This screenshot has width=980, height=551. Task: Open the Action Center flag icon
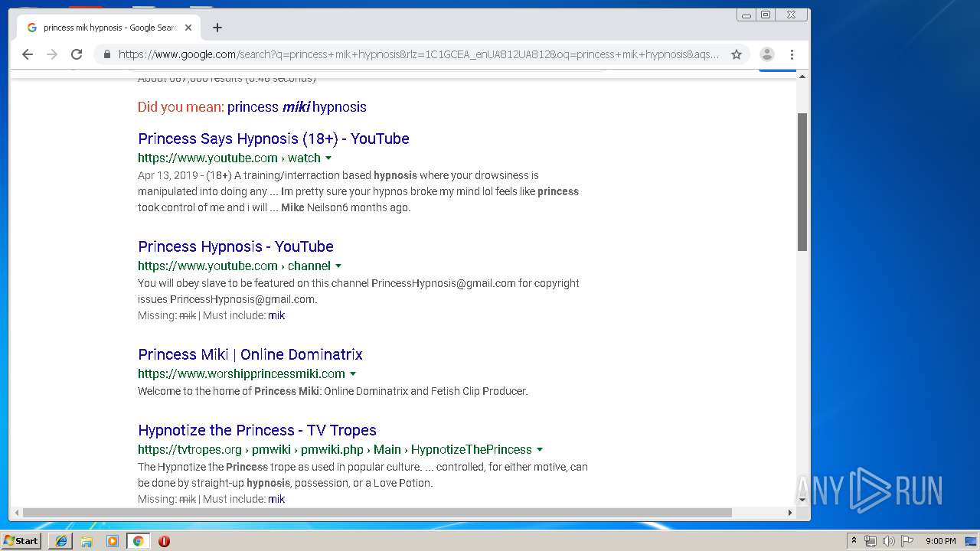[x=907, y=541]
